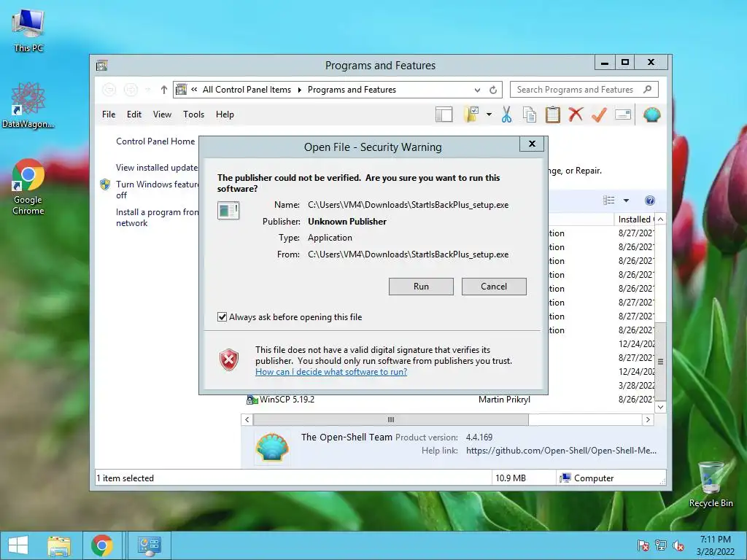The width and height of the screenshot is (747, 560).
Task: Open the Edit menu
Action: point(134,114)
